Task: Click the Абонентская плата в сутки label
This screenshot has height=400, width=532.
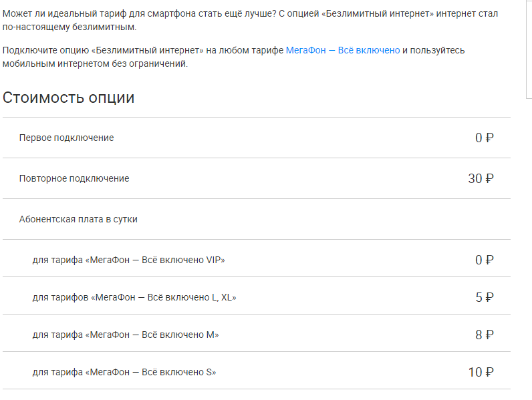Action: coord(78,219)
